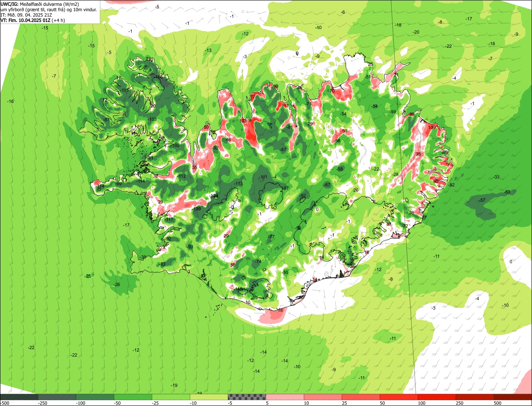Click the '-97' map value
The image size is (532, 406).
point(285,188)
